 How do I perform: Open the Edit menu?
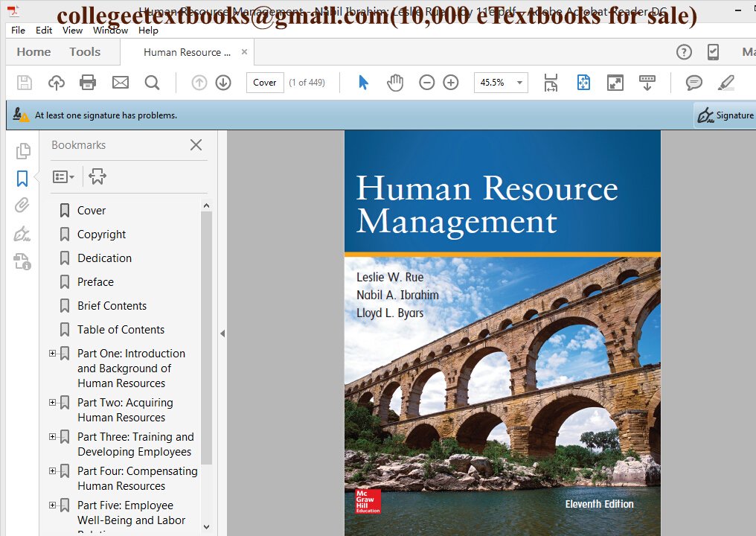pyautogui.click(x=44, y=30)
